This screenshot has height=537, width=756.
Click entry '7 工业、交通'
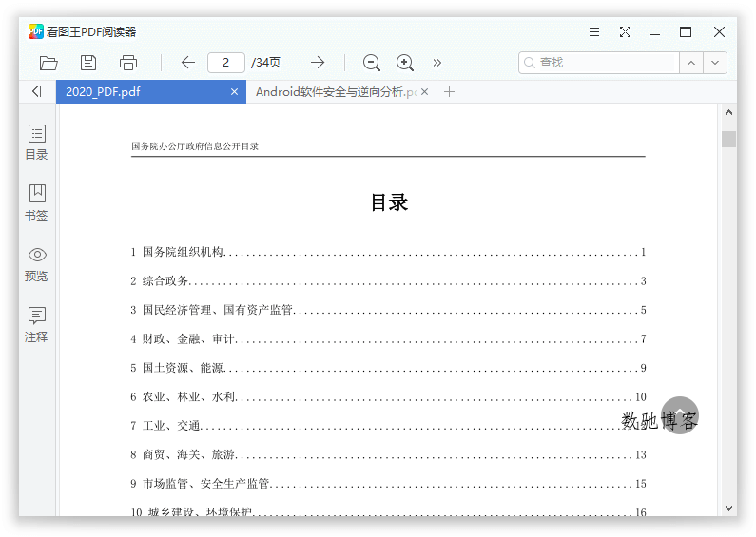[x=388, y=426]
